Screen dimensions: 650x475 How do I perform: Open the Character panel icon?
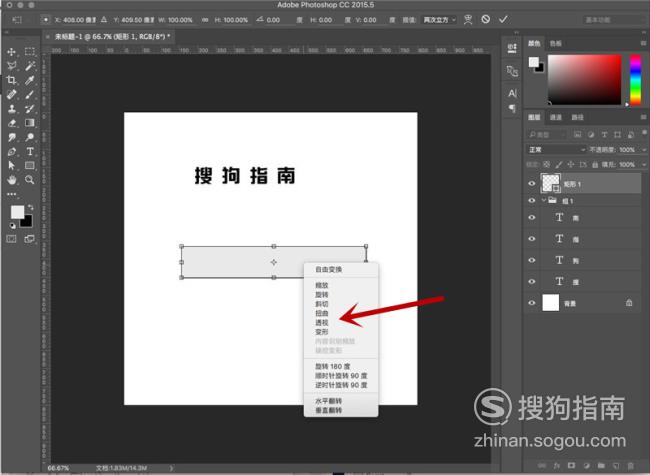512,93
